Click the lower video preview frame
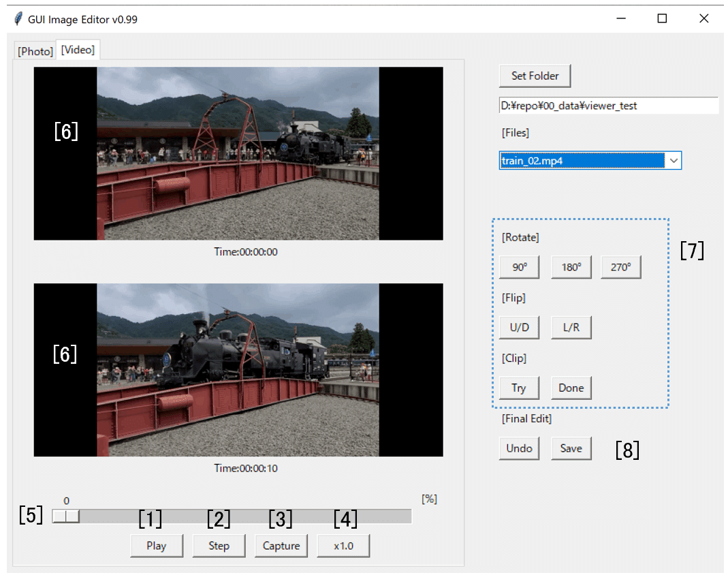Image resolution: width=728 pixels, height=575 pixels. [238, 370]
